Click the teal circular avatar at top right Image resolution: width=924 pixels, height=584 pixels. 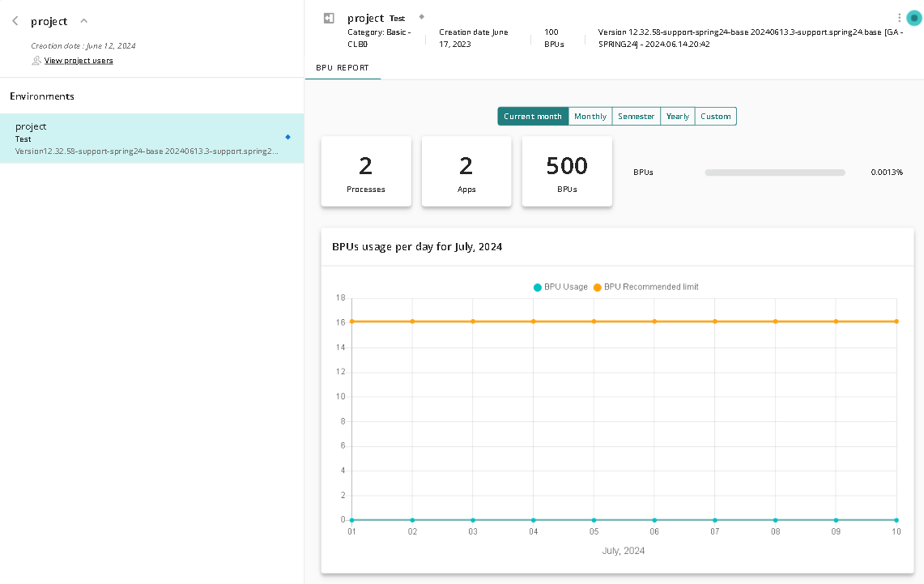[914, 19]
